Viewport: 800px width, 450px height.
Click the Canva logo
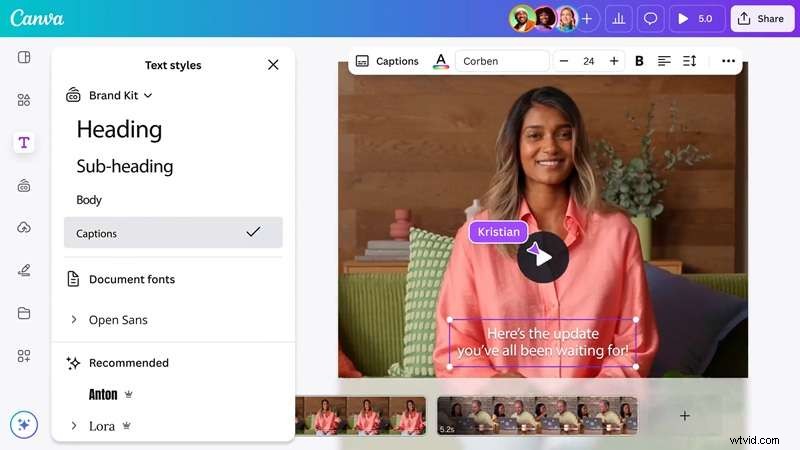coord(37,18)
